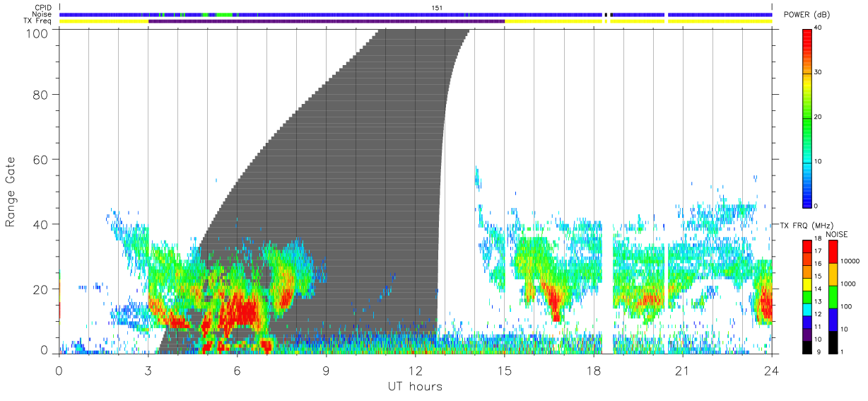Click the green patch in the top Noise bar
Viewport: 868px width, 401px height.
coord(224,14)
